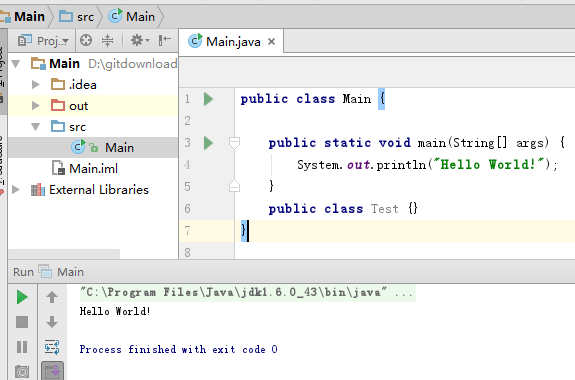Expand the out folder

(36, 106)
